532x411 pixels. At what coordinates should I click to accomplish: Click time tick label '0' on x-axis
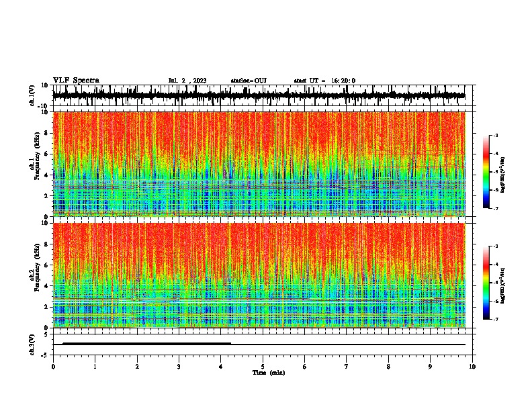click(x=53, y=367)
